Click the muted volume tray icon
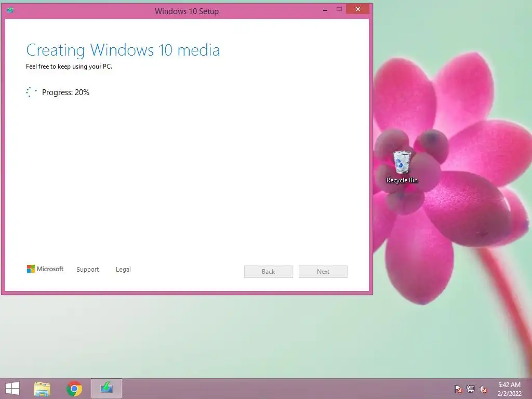The height and width of the screenshot is (399, 532). [x=483, y=389]
